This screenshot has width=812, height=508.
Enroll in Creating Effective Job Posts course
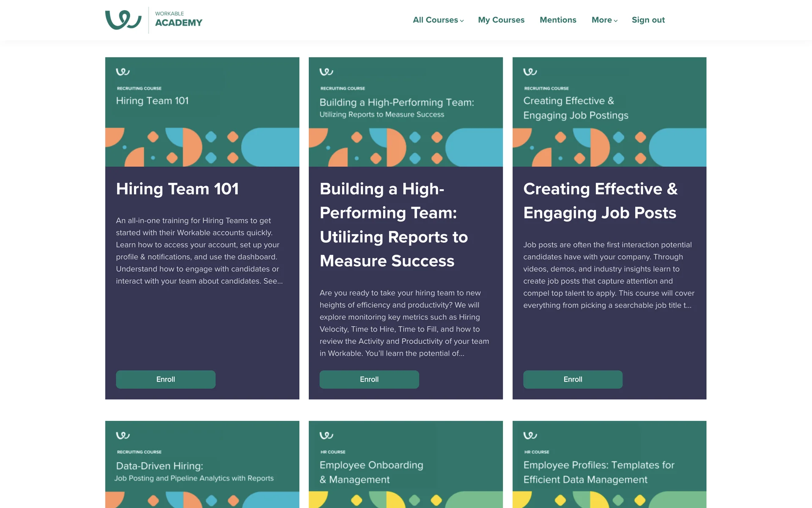pyautogui.click(x=573, y=379)
